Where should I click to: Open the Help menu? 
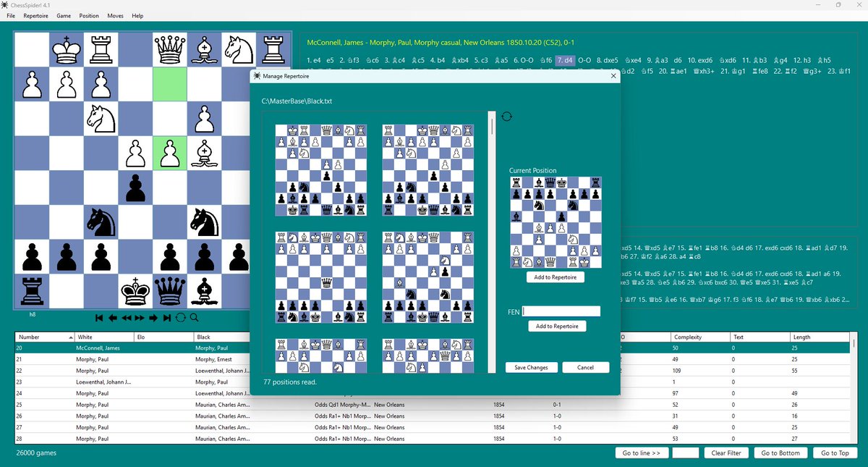click(x=137, y=16)
